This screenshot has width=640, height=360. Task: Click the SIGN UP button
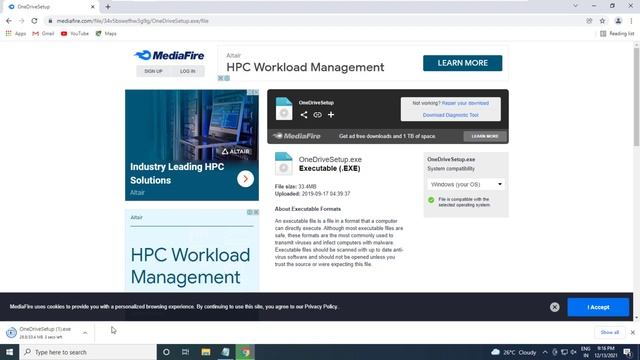click(153, 71)
